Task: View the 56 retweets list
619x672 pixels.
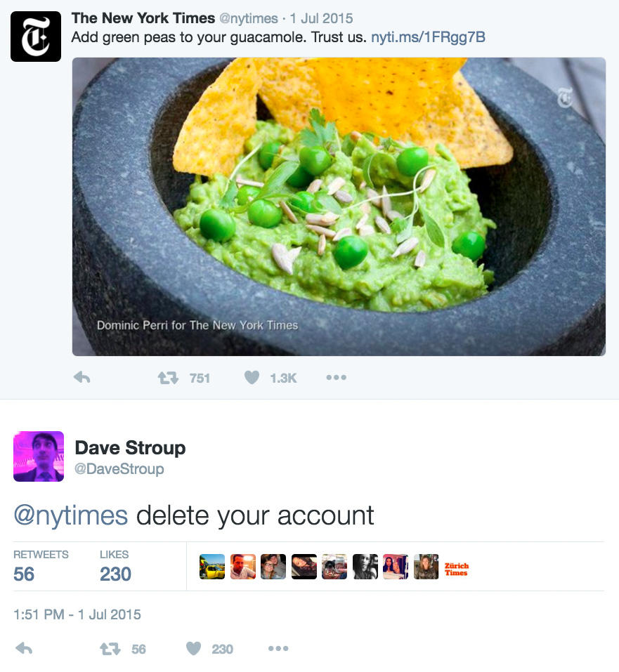Action: point(24,574)
